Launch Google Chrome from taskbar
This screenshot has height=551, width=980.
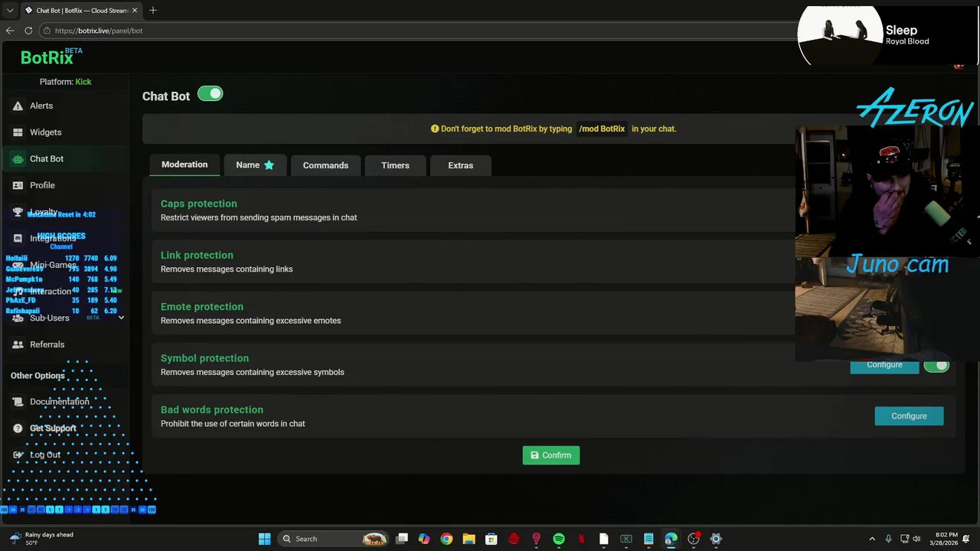(446, 539)
